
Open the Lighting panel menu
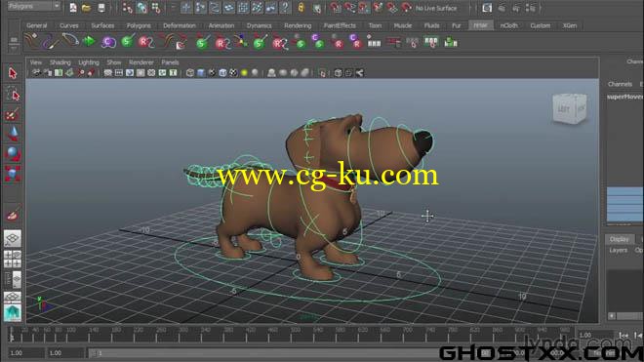pos(89,62)
